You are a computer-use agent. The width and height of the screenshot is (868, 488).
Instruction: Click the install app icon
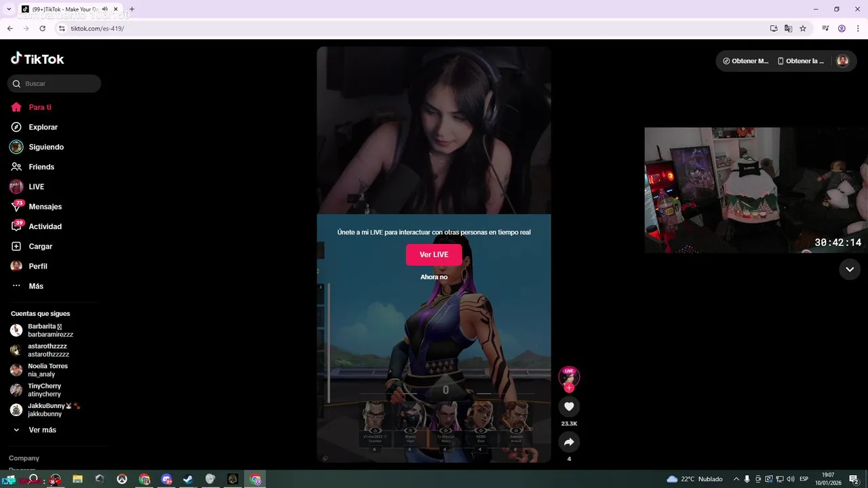774,28
